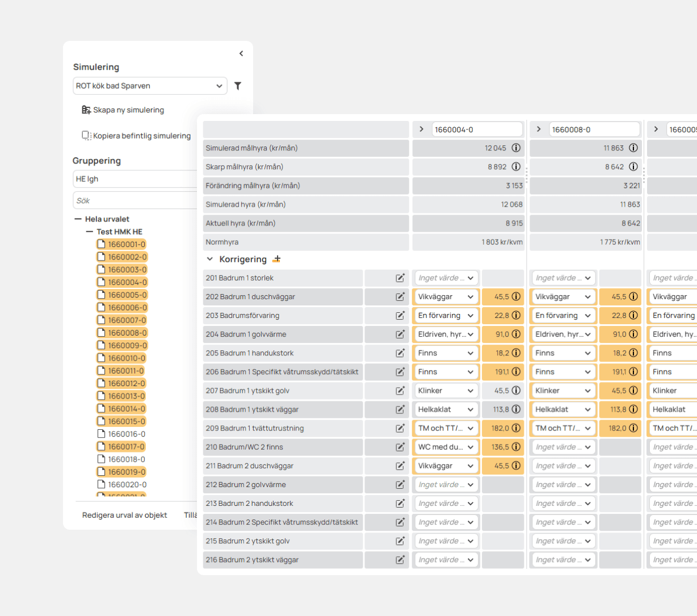
Task: Click the Förändring målhyra value 3 153
Action: coord(514,186)
